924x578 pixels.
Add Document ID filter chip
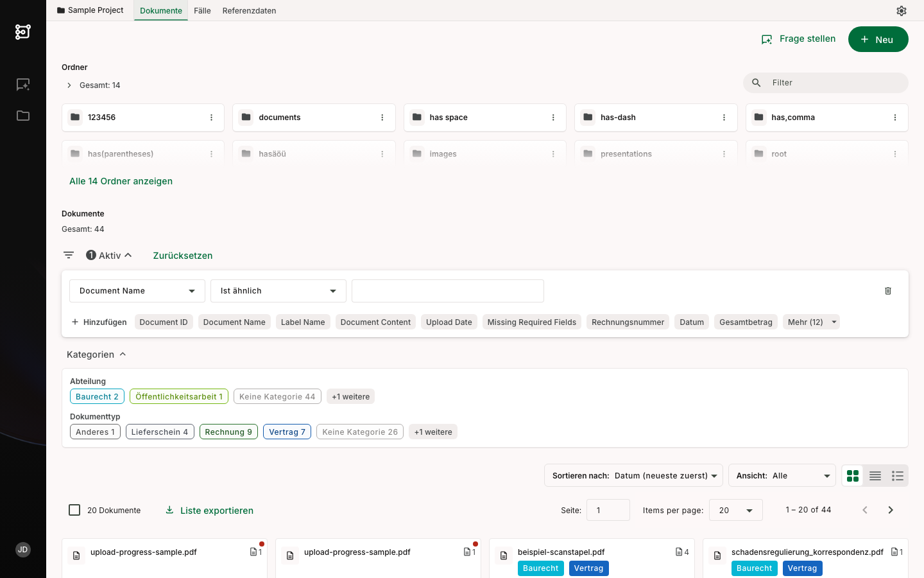(164, 322)
